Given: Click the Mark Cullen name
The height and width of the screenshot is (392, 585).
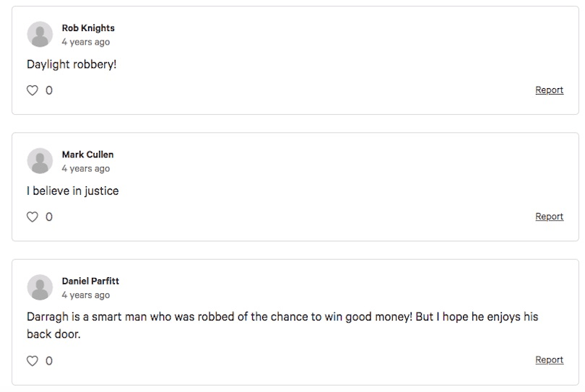Looking at the screenshot, I should coord(87,154).
